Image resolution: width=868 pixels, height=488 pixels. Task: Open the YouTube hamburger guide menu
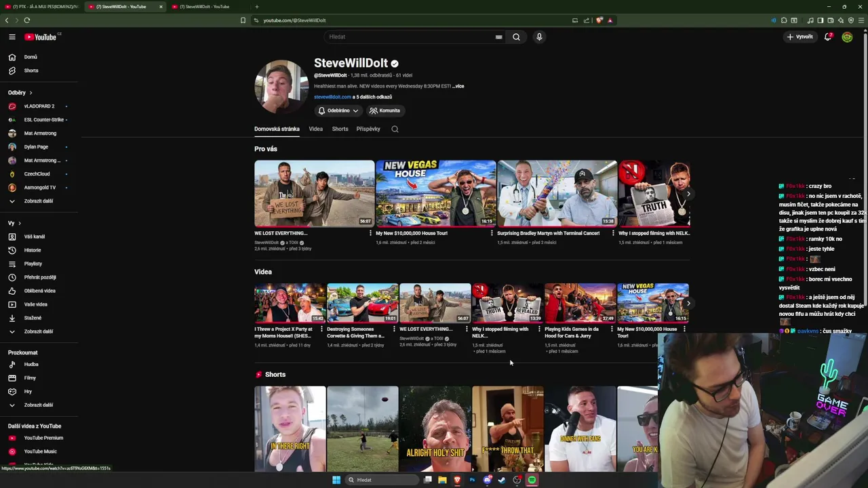click(x=12, y=37)
